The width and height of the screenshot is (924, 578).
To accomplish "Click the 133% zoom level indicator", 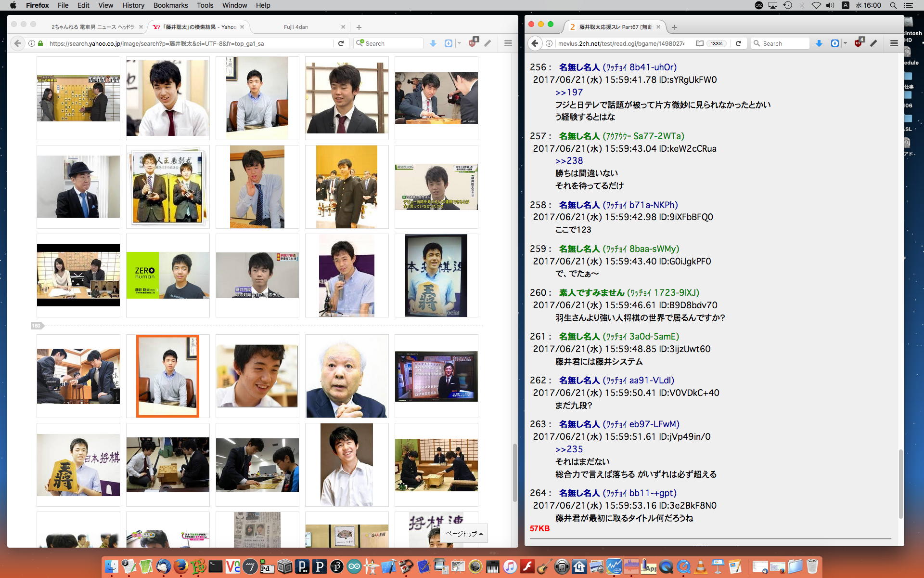I will click(717, 43).
